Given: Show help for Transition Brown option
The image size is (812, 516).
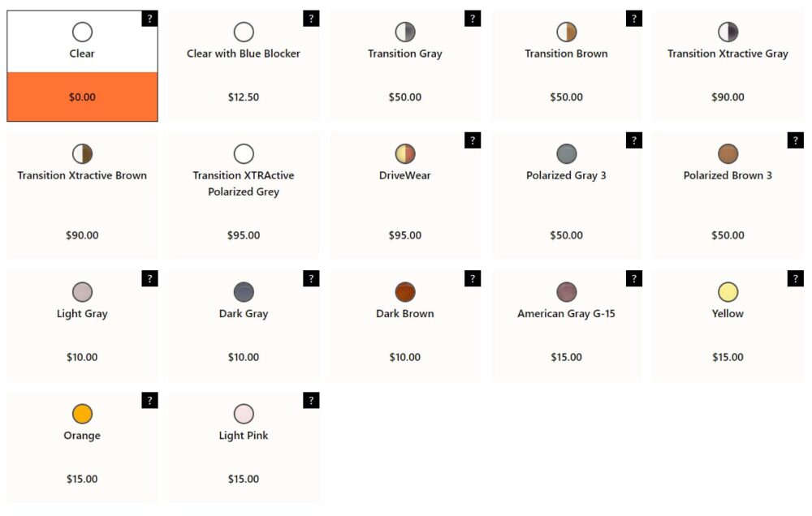Looking at the screenshot, I should tap(634, 19).
